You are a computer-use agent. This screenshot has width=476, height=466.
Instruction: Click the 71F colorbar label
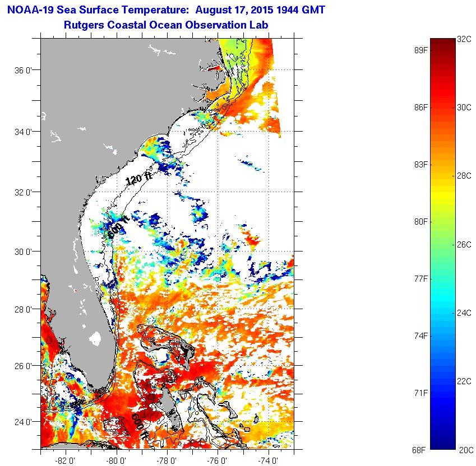(x=421, y=393)
